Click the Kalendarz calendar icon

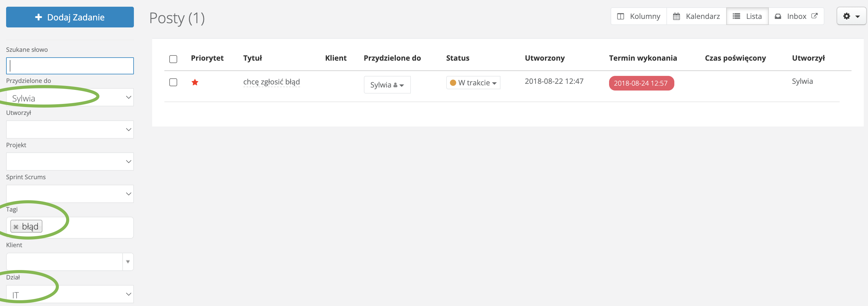[676, 16]
